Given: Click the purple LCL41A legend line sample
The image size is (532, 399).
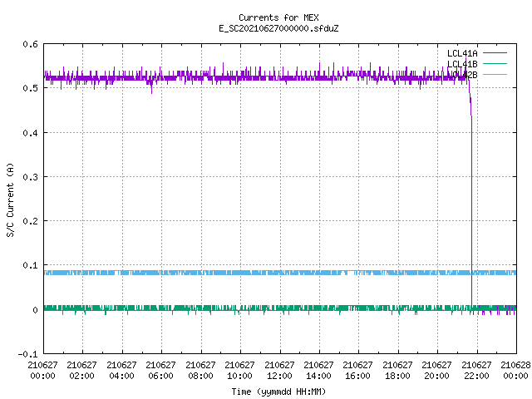Looking at the screenshot, I should click(495, 53).
